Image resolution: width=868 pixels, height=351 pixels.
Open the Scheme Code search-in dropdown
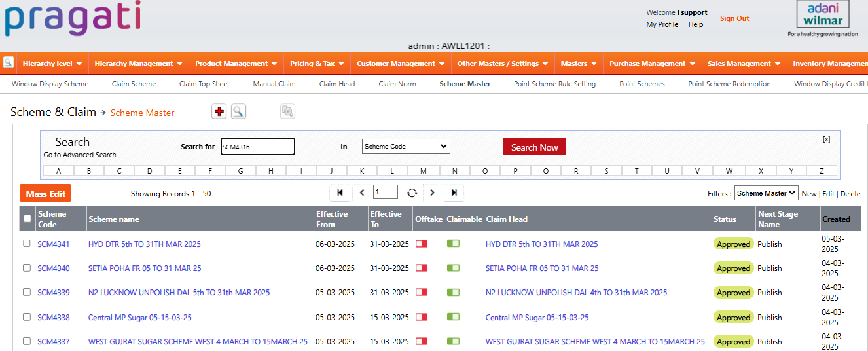coord(406,147)
